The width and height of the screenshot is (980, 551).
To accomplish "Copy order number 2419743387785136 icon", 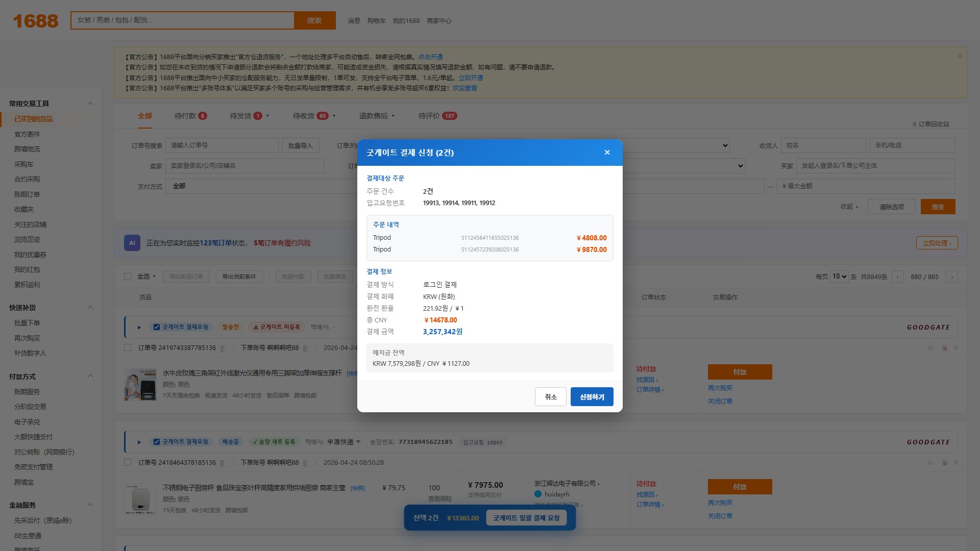I will [x=223, y=348].
